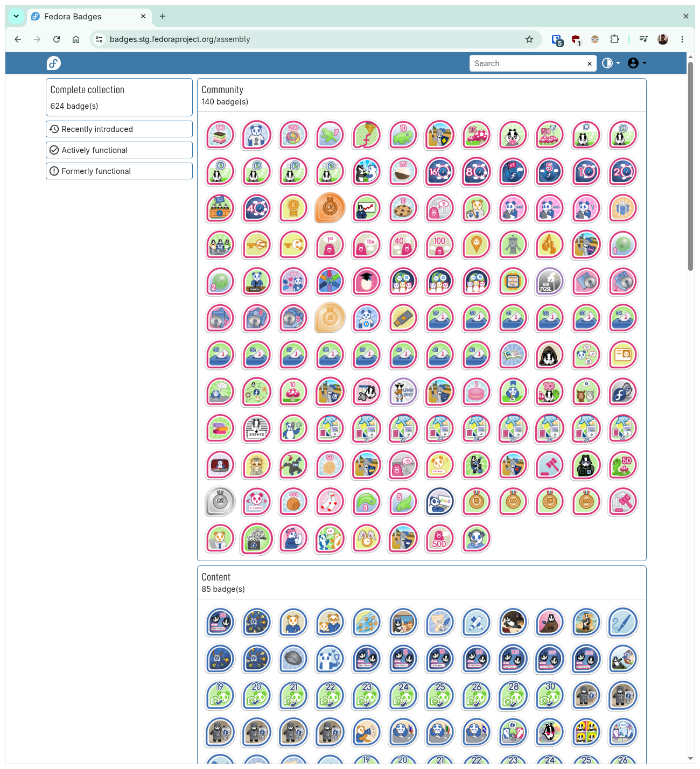
Task: Select the 1st badge
Action: pyautogui.click(x=330, y=244)
